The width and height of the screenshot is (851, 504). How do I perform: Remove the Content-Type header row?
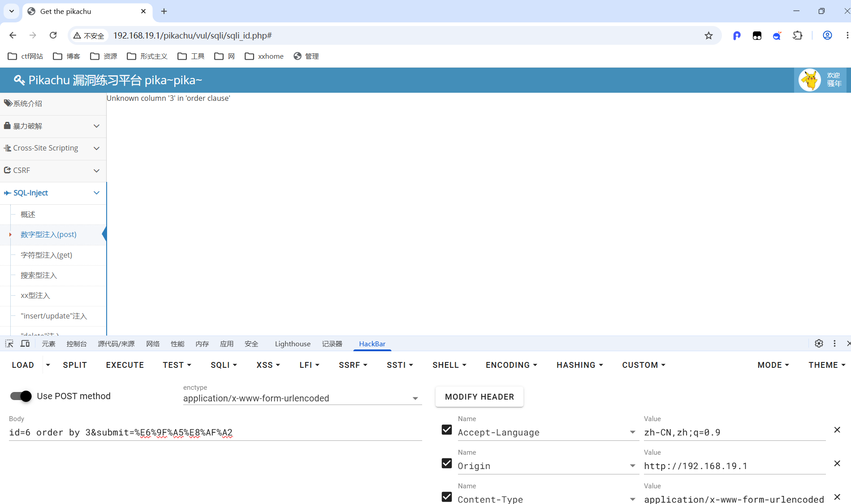(x=837, y=497)
